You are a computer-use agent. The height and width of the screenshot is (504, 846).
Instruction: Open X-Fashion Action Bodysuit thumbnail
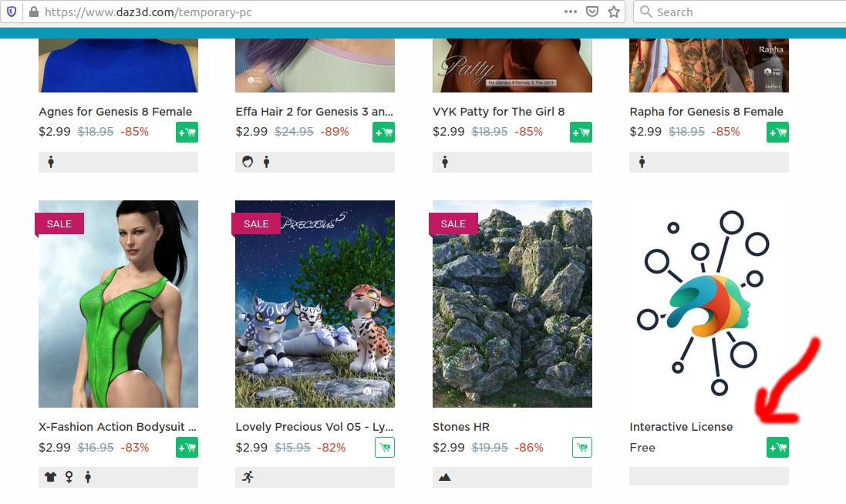pyautogui.click(x=118, y=304)
